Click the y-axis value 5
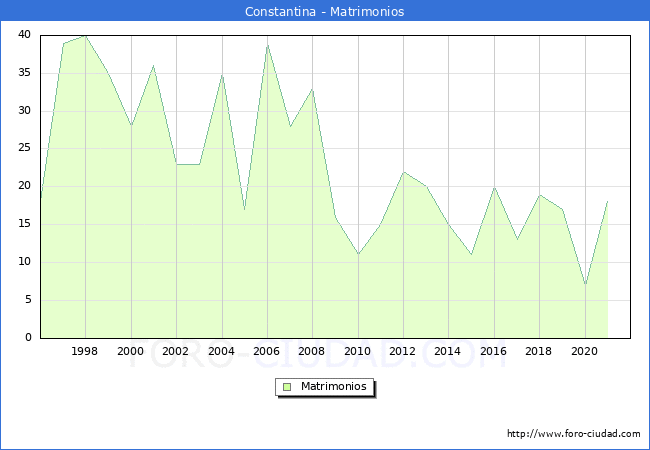This screenshot has width=650, height=450. coord(28,300)
